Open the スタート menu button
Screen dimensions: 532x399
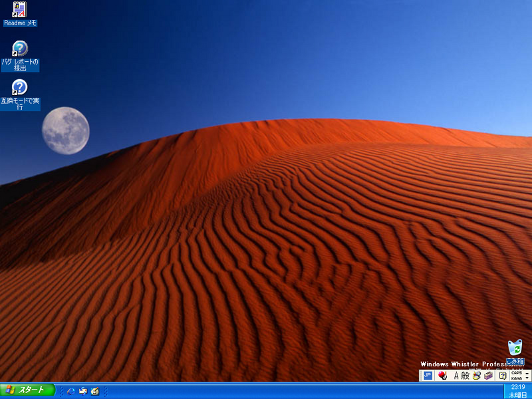pyautogui.click(x=27, y=390)
